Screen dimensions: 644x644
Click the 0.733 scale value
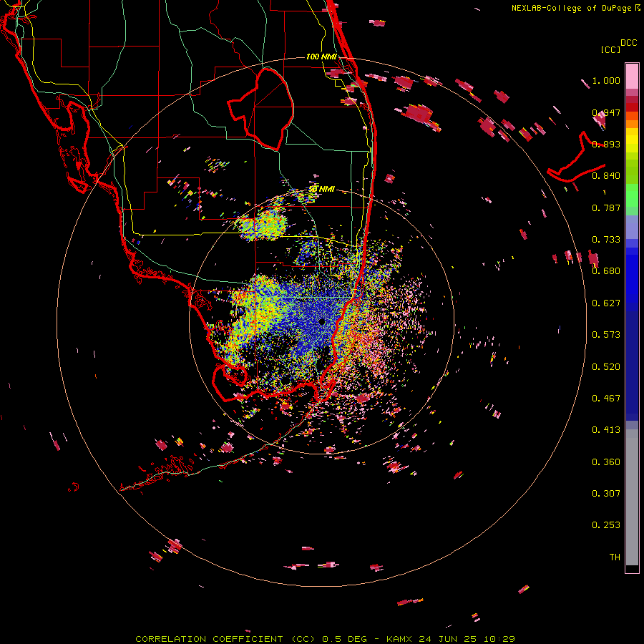tap(606, 240)
